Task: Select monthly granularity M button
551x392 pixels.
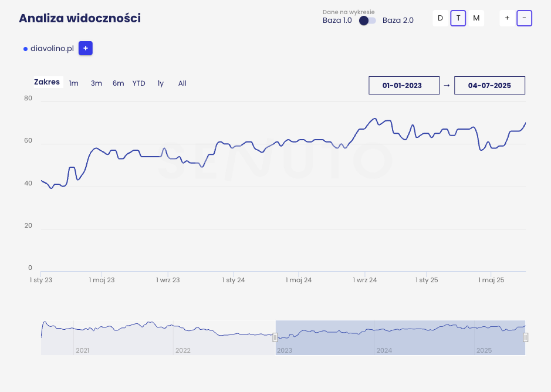Action: coord(476,18)
